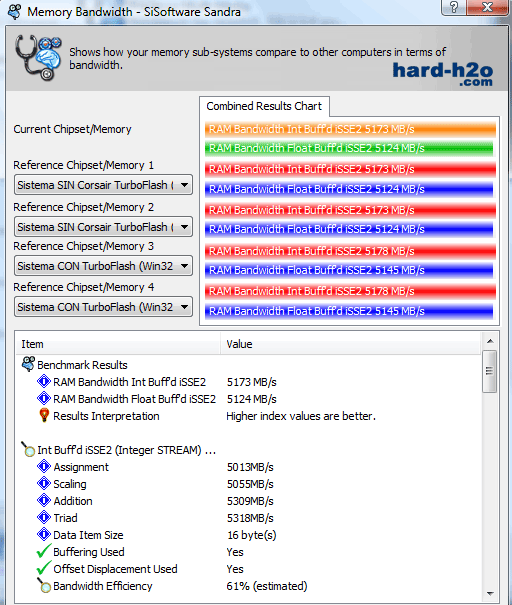Click the Bandwidth Efficiency row label
This screenshot has height=605, width=512.
[103, 586]
